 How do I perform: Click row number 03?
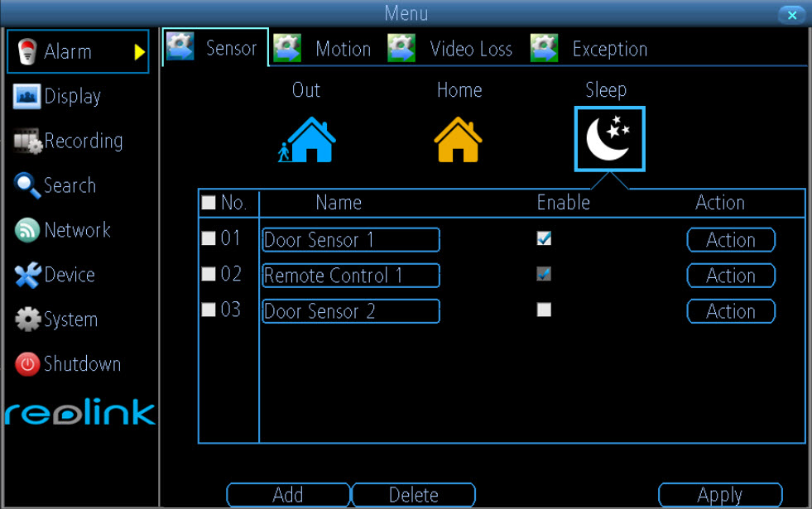point(231,310)
